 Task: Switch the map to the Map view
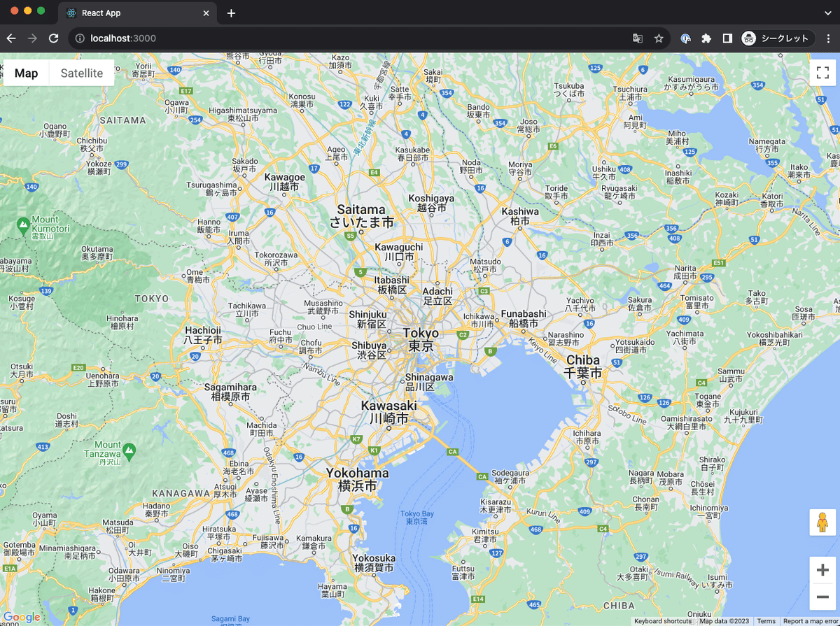point(27,73)
